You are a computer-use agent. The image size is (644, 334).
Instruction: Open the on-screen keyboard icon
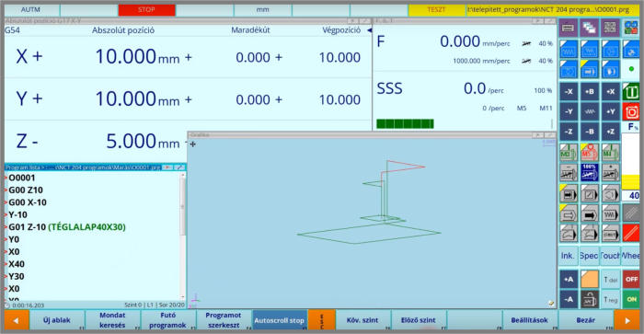coord(569,28)
